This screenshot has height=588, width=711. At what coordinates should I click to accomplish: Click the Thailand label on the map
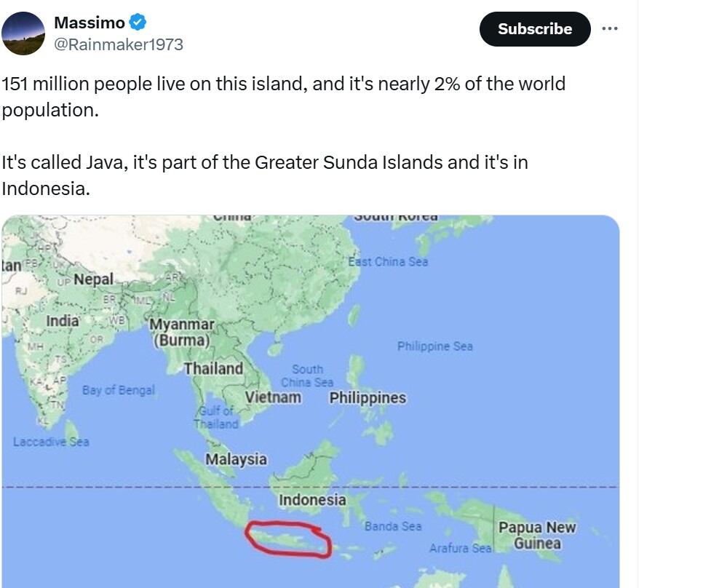(x=213, y=369)
